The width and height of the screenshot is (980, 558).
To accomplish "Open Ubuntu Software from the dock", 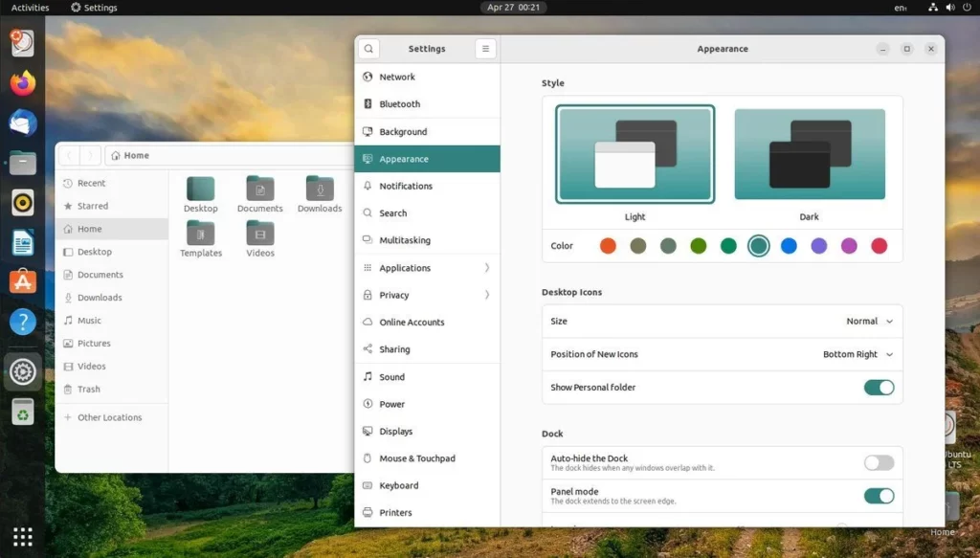I will (x=23, y=281).
